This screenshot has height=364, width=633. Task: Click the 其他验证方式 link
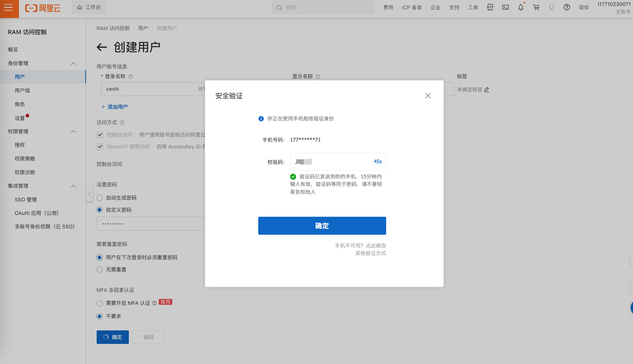(x=371, y=253)
